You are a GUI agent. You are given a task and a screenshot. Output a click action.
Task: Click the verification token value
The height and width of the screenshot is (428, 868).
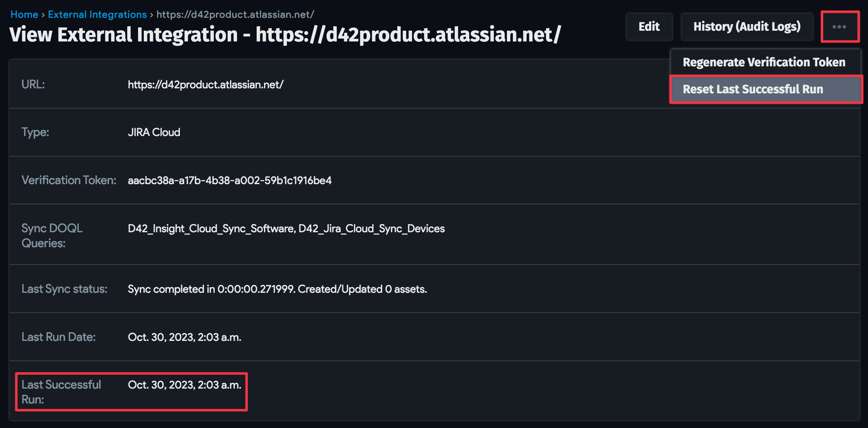(230, 180)
